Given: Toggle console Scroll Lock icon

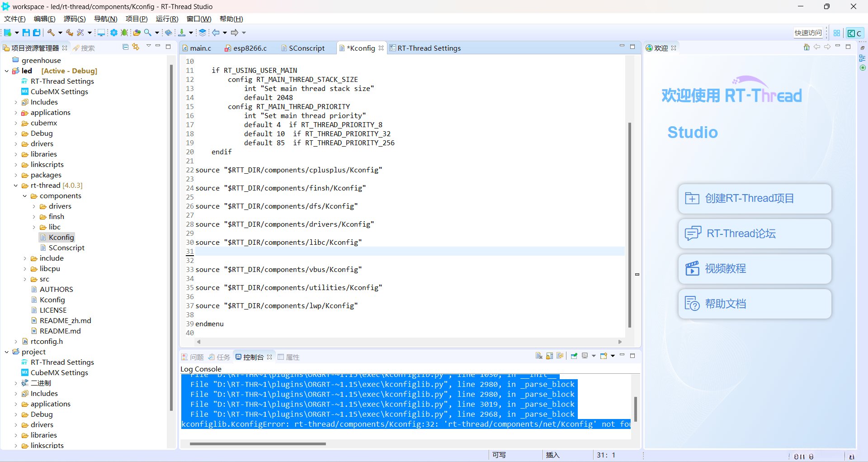Looking at the screenshot, I should click(x=550, y=356).
